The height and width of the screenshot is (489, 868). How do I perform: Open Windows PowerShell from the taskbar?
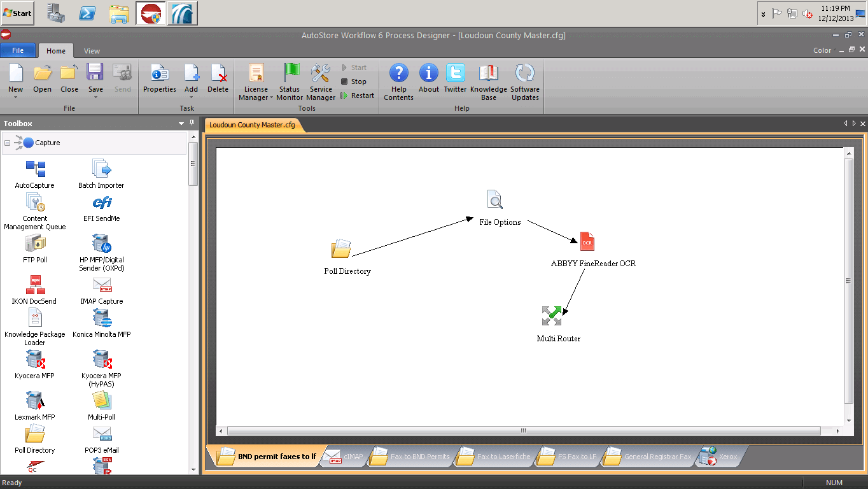point(87,13)
